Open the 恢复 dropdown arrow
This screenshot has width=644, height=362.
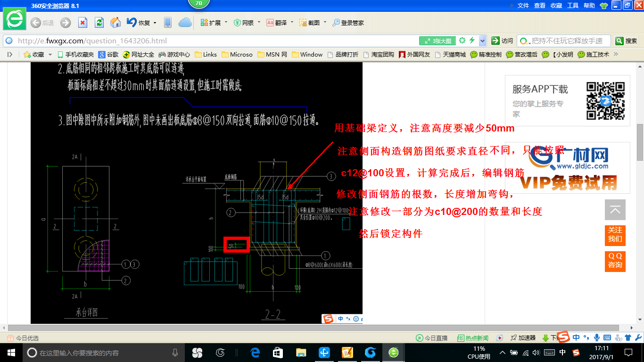click(x=155, y=23)
